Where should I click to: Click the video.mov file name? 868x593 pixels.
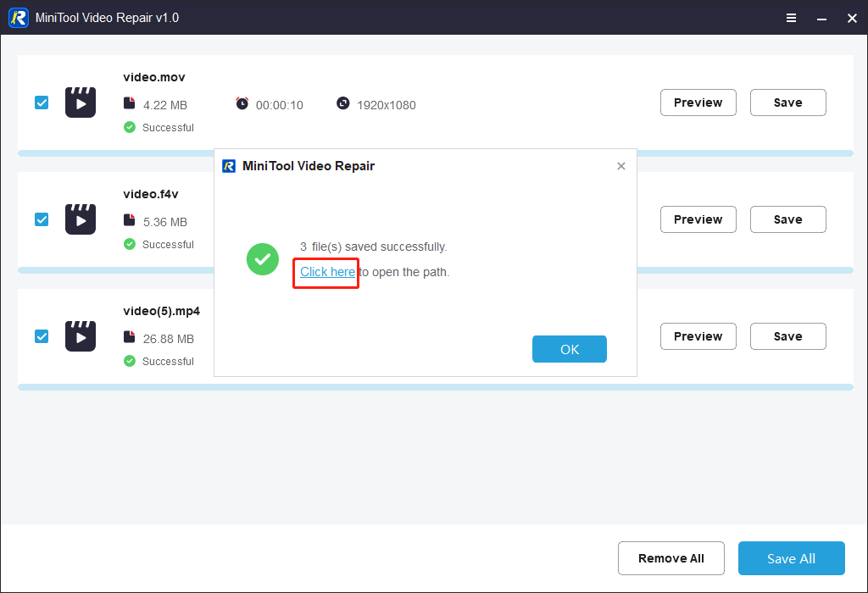(154, 77)
